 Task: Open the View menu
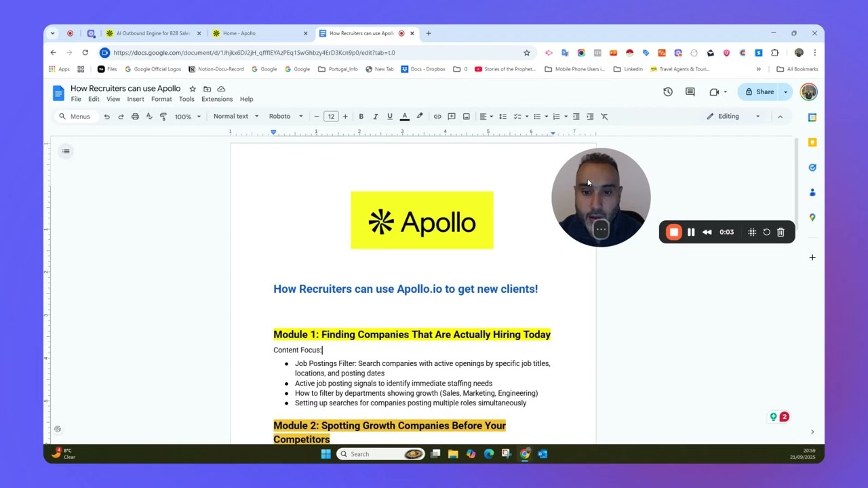coord(113,99)
